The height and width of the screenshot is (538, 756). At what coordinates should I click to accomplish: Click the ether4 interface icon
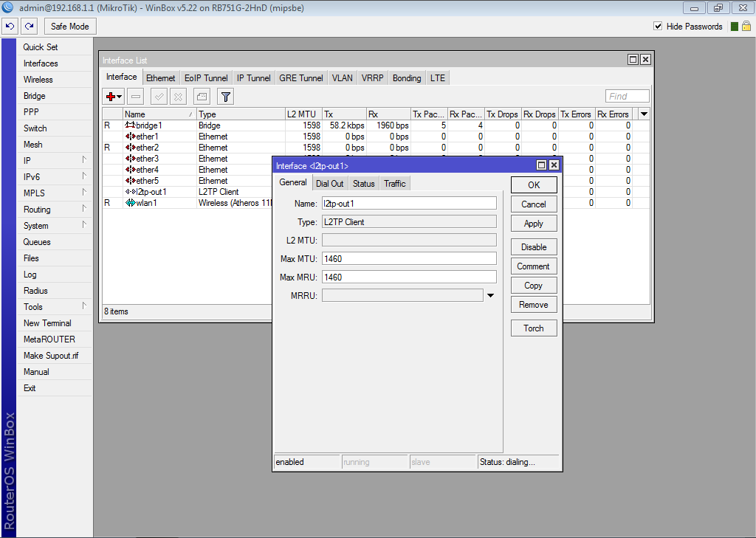click(130, 170)
